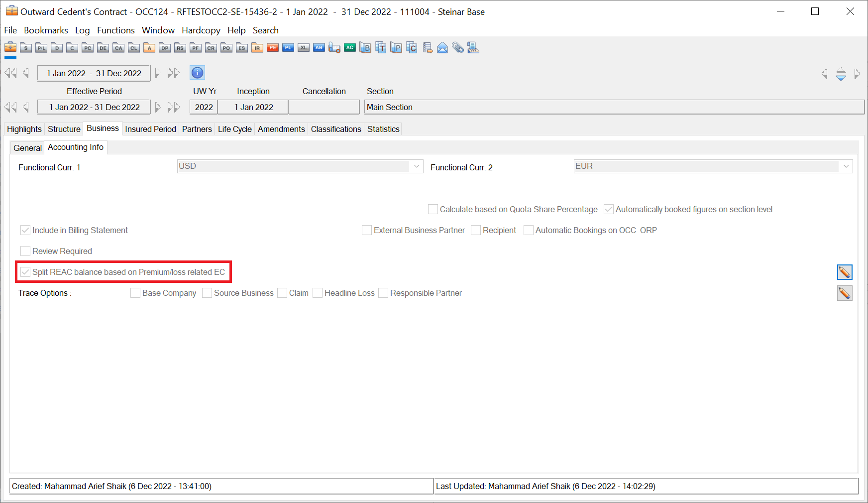Viewport: 868px width, 503px height.
Task: Open the Section field showing Main Section
Action: pos(614,107)
